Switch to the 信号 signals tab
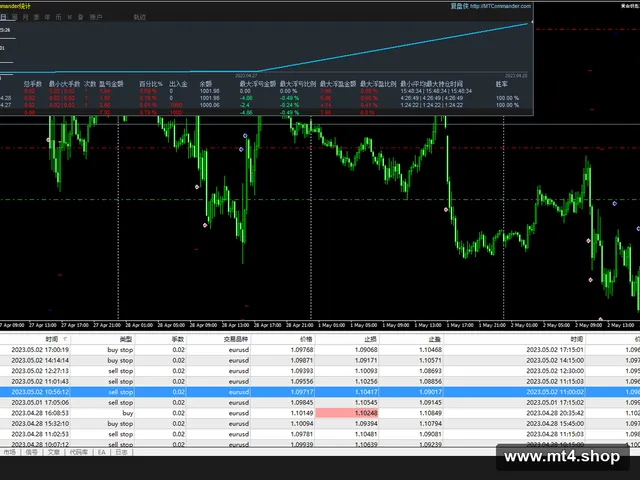Image resolution: width=640 pixels, height=480 pixels. click(31, 452)
